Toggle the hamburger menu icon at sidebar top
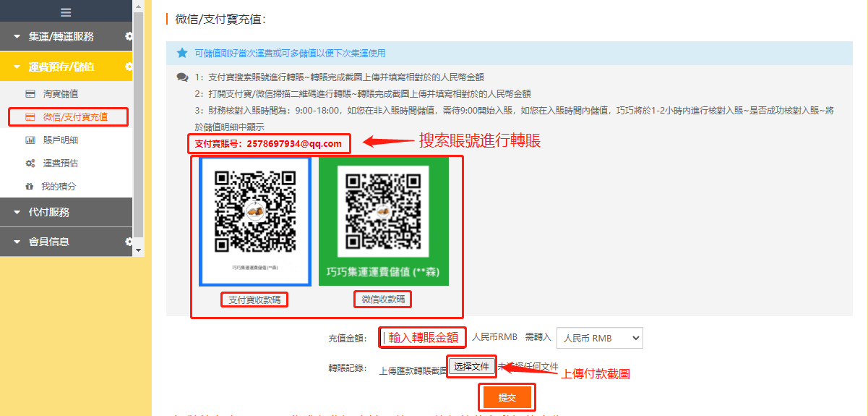 coord(66,12)
